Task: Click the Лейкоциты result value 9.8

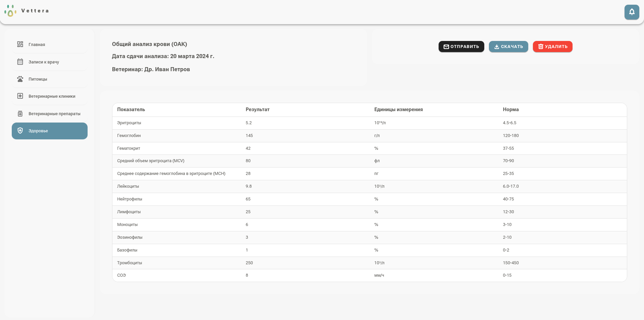Action: pyautogui.click(x=249, y=186)
